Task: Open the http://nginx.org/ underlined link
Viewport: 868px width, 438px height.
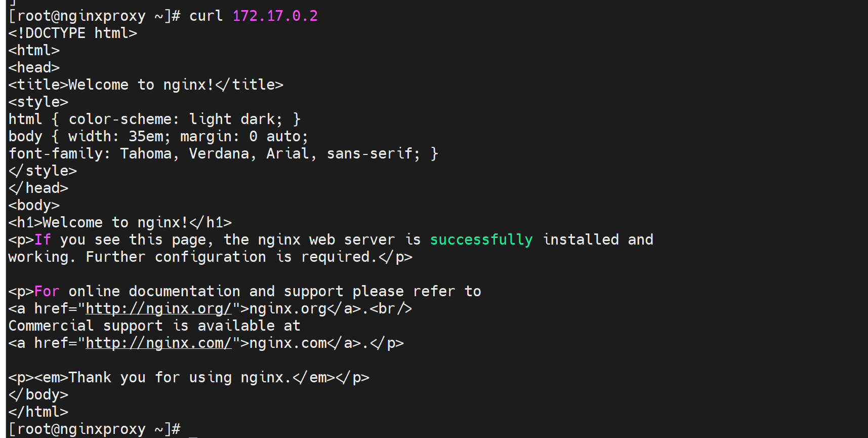Action: point(158,308)
